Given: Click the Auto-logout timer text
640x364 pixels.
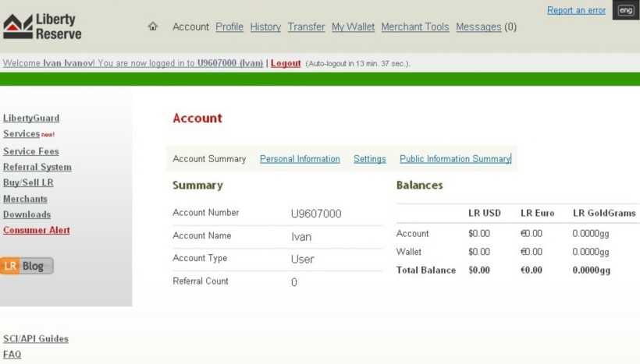Looking at the screenshot, I should click(x=358, y=64).
